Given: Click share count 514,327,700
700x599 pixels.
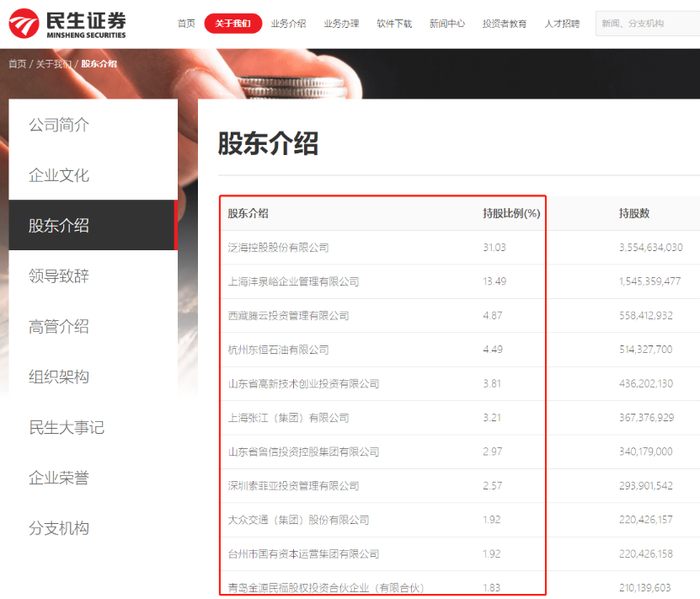Looking at the screenshot, I should (646, 349).
